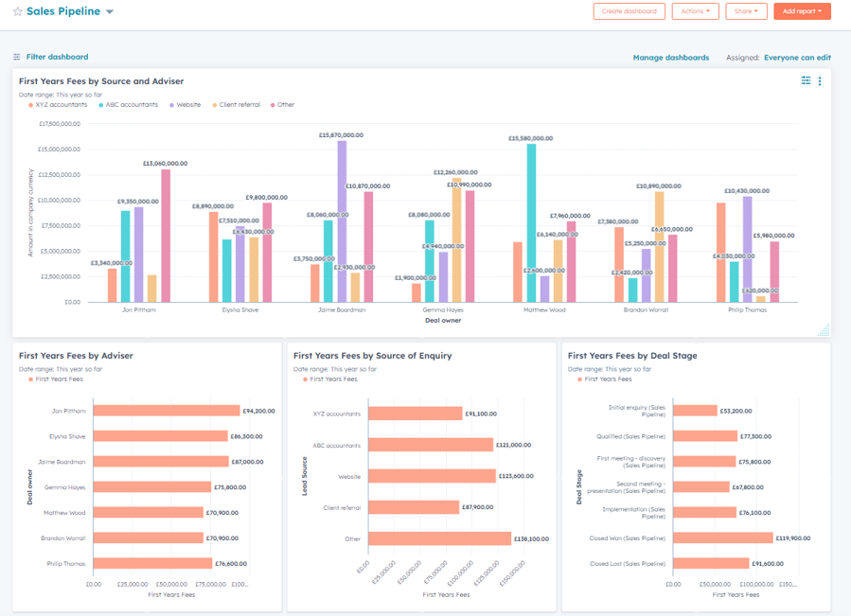Select the Initial enquiry bar in Deal Stage chart

(695, 411)
